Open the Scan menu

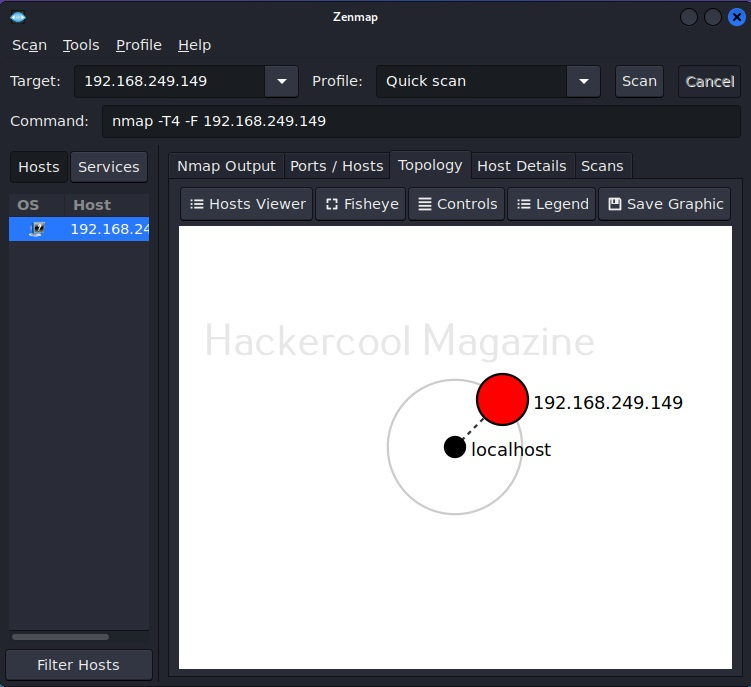point(30,45)
